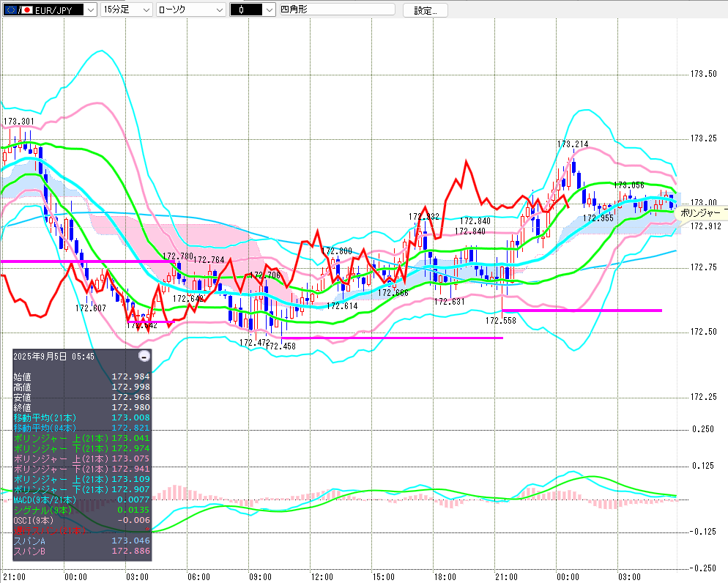Open the ローソク chart type dropdown
Viewport: 728px width, 583px height.
191,10
